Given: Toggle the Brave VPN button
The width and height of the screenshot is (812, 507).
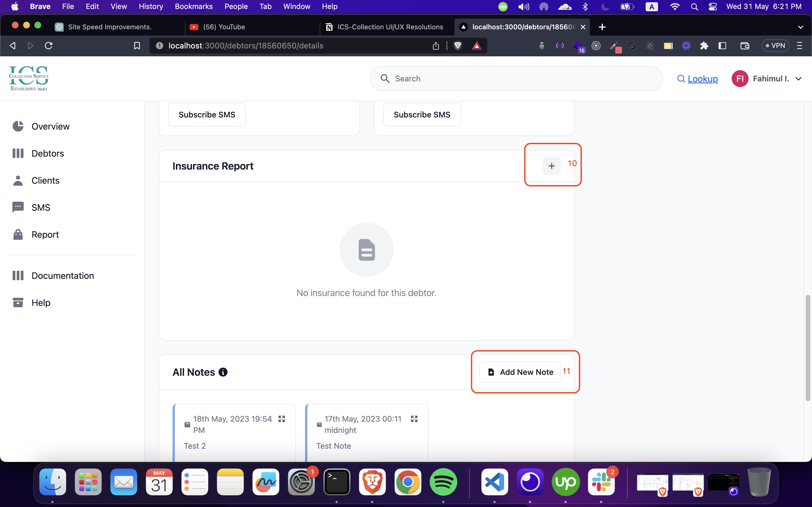Looking at the screenshot, I should click(775, 46).
